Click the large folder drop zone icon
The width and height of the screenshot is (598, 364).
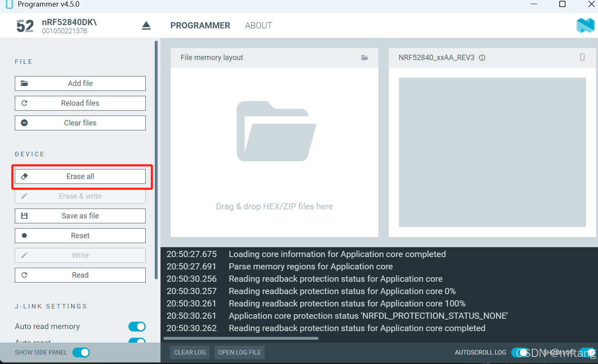276,131
